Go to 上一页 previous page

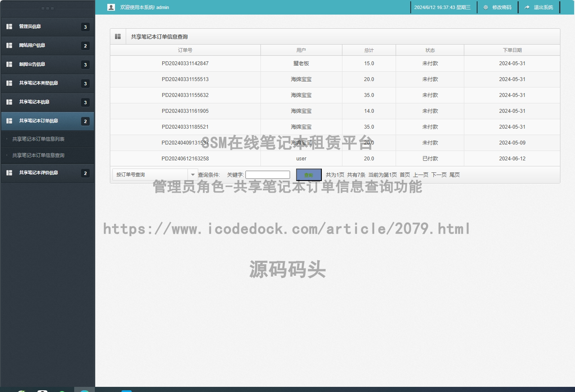421,175
